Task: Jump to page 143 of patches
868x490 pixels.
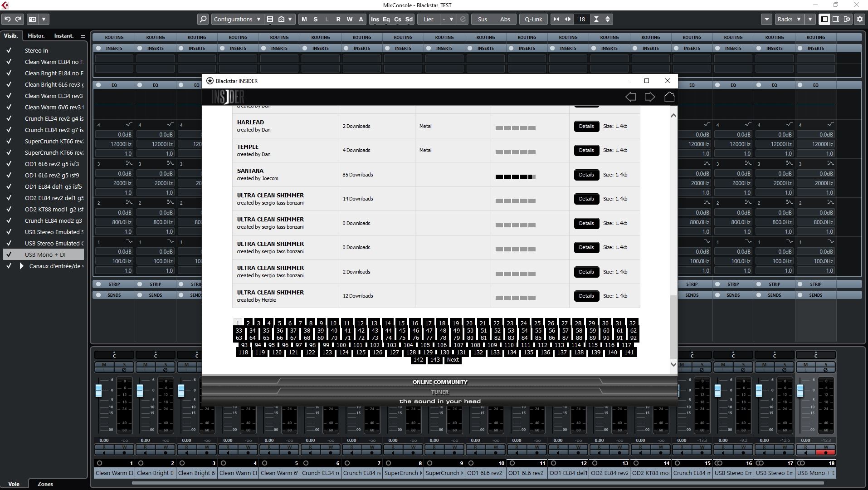Action: [435, 360]
